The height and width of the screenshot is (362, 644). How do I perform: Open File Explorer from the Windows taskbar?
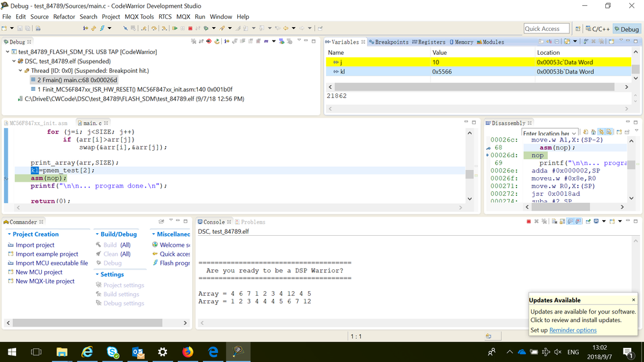(x=62, y=352)
